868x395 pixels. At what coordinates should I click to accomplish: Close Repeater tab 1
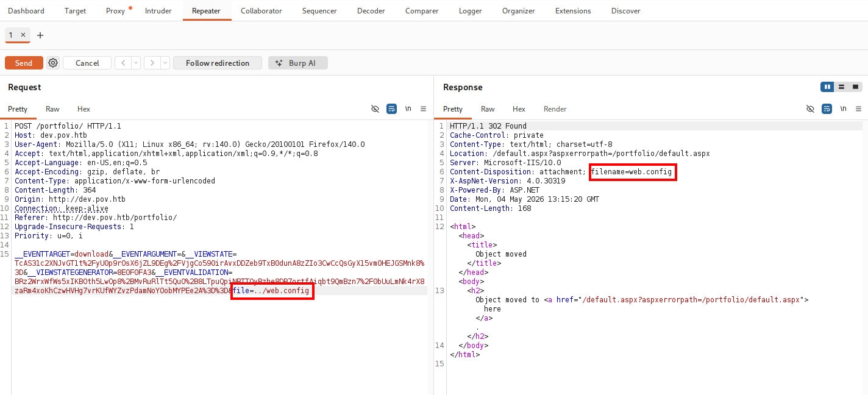tap(23, 35)
